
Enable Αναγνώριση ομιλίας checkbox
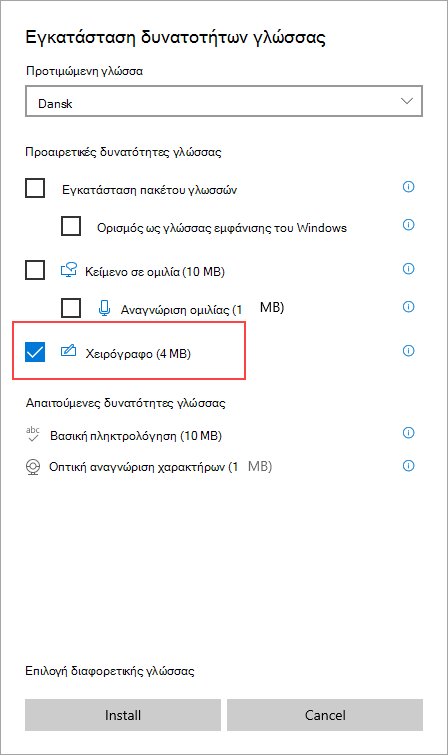tap(71, 308)
